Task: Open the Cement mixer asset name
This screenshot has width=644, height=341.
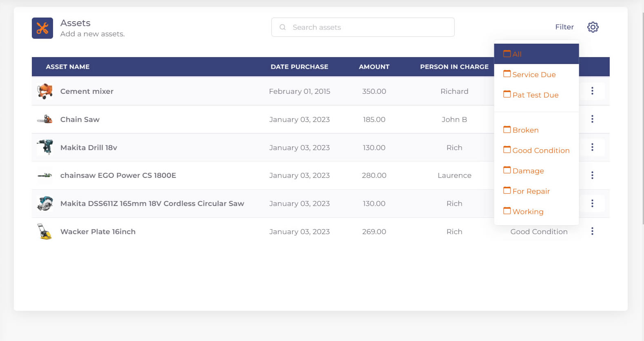Action: pyautogui.click(x=87, y=91)
